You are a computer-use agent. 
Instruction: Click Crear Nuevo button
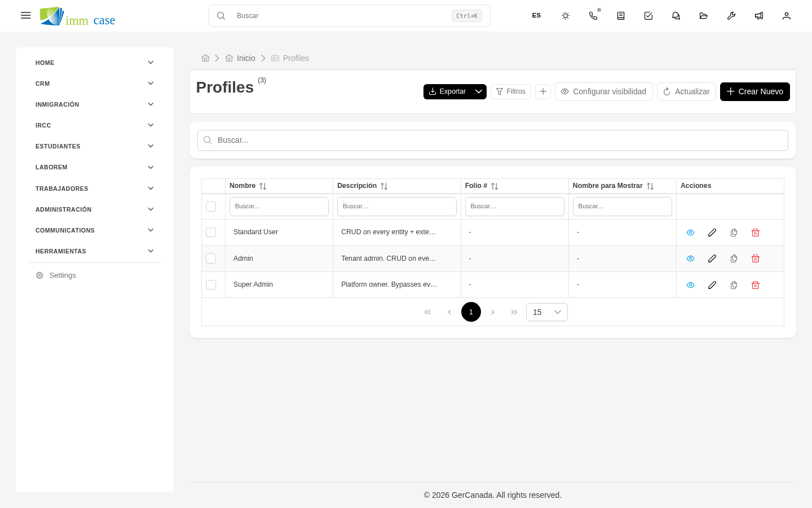(x=755, y=91)
